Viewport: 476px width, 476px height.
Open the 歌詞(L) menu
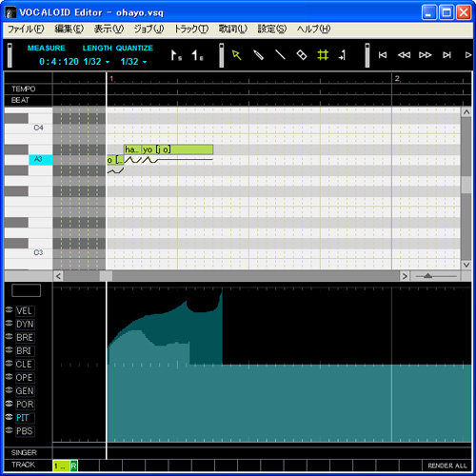[232, 30]
